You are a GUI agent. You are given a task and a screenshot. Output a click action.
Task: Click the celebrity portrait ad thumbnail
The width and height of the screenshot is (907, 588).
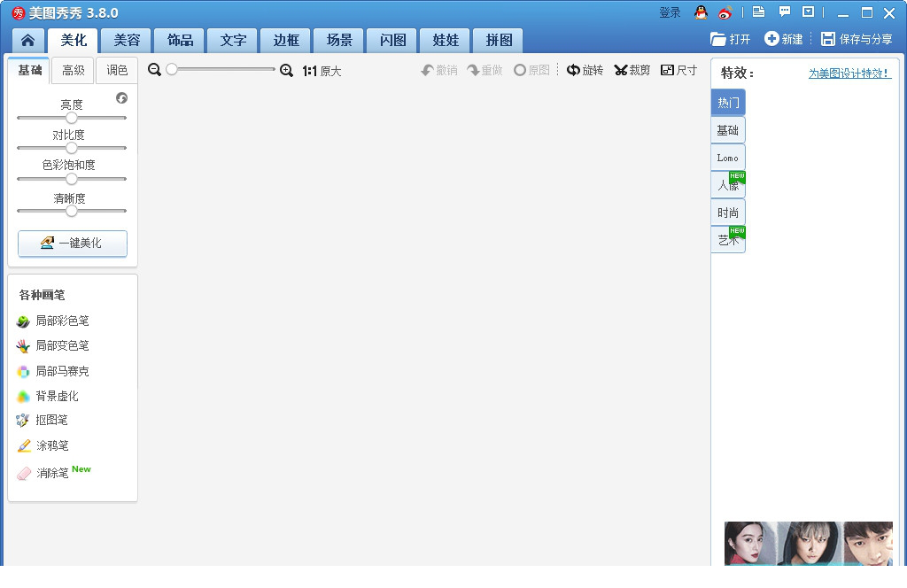tap(808, 543)
